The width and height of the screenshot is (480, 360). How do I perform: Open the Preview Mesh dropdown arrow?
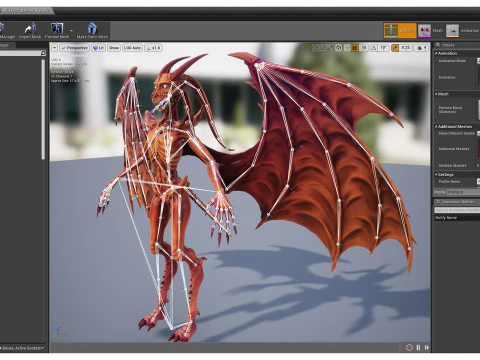[x=71, y=31]
